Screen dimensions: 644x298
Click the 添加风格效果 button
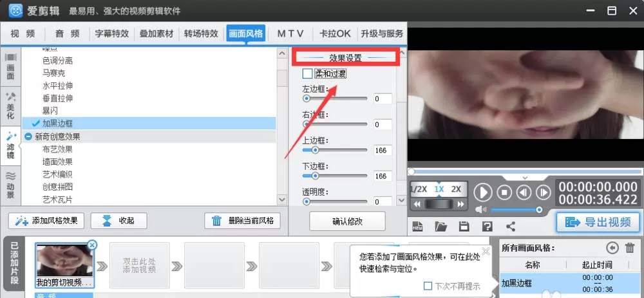[46, 221]
